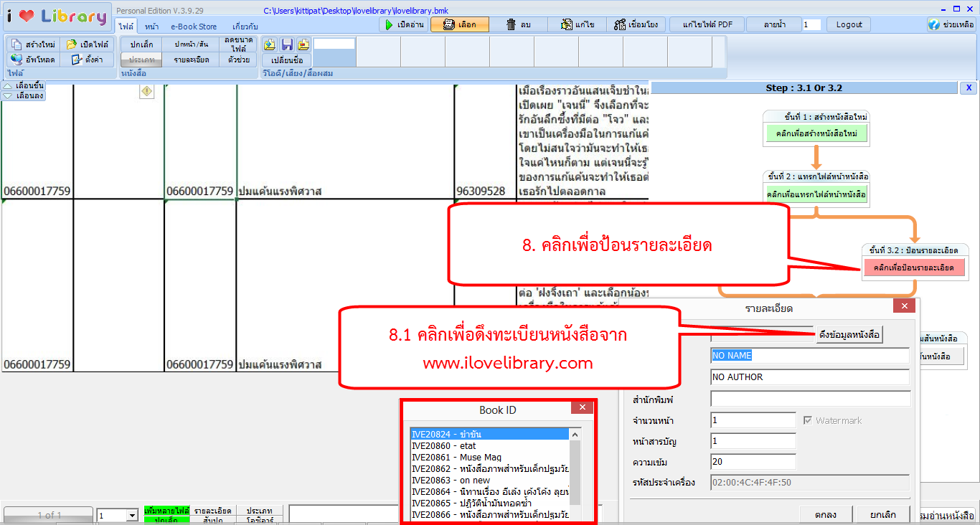This screenshot has width=980, height=525.
Task: Click step 2 insert page files button
Action: [x=816, y=194]
